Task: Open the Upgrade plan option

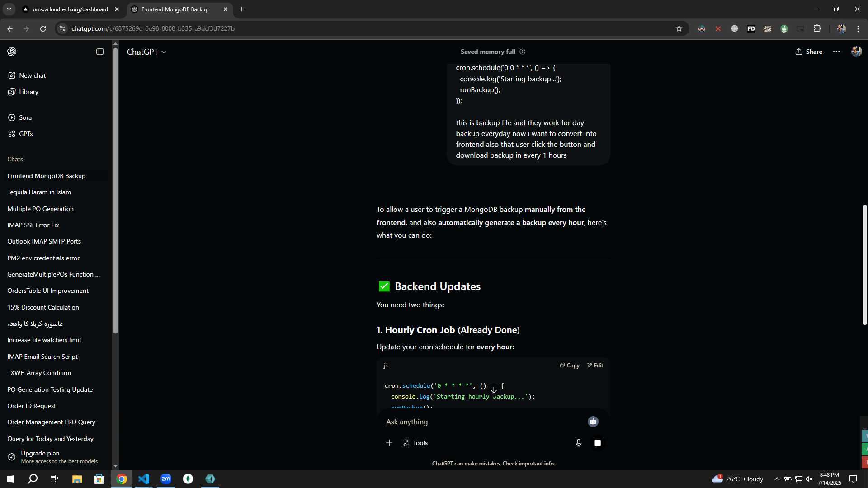Action: [x=56, y=457]
